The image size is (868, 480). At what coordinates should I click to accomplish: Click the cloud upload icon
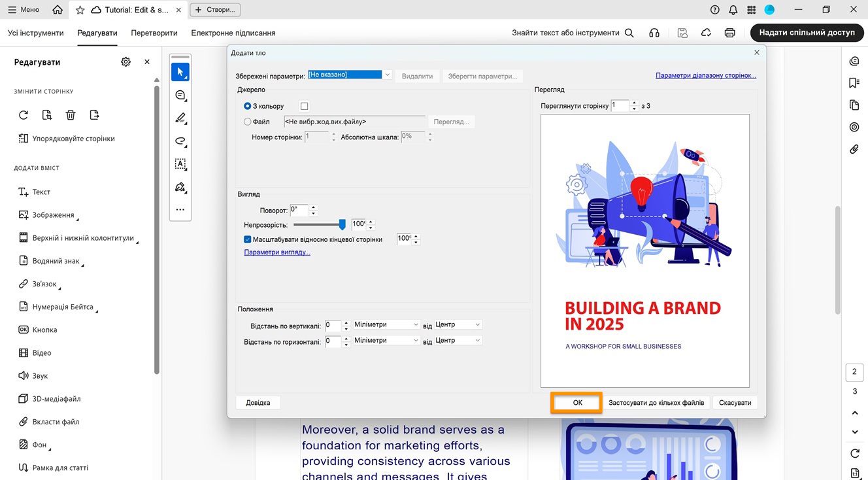(706, 33)
